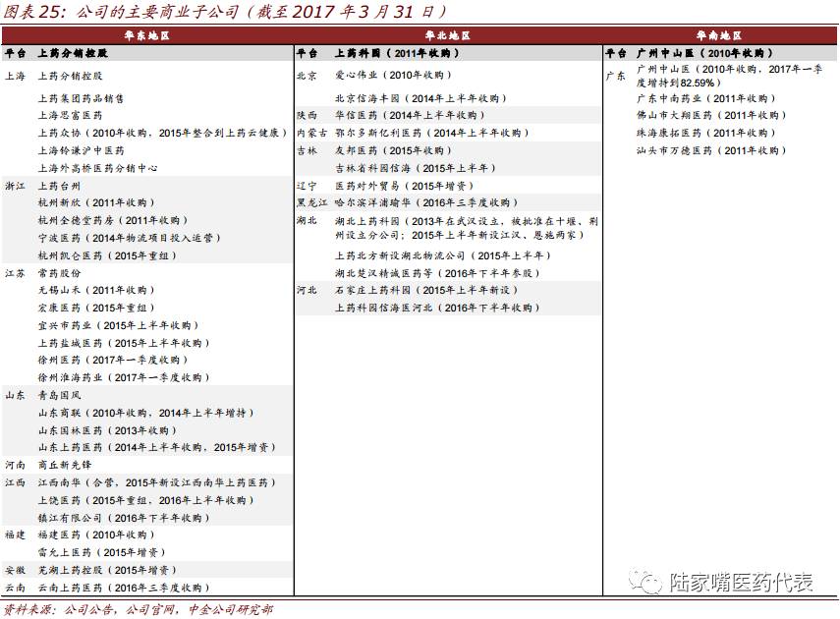Click the 华南地区 column header
Viewport: 840px width, 619px height.
point(719,36)
